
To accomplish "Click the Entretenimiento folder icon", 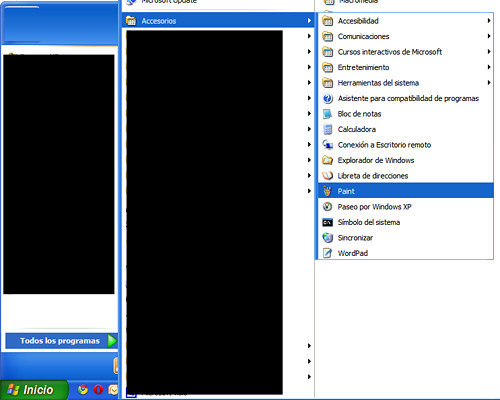I will click(327, 67).
